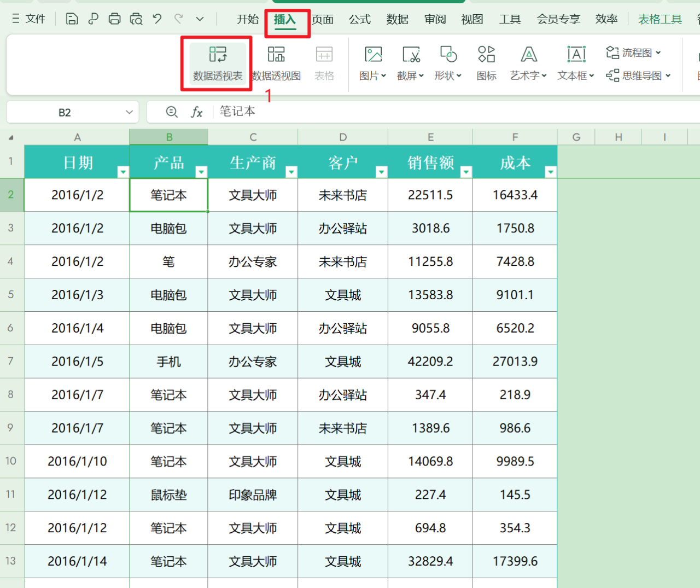Screen dimensions: 700x588
Task: Open the 销售额 column filter dropdown
Action: point(466,172)
